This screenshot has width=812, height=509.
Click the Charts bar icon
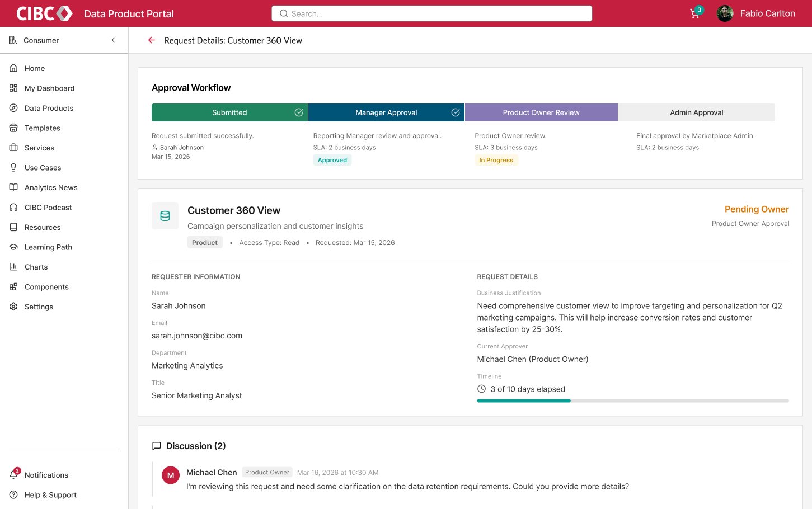[13, 267]
